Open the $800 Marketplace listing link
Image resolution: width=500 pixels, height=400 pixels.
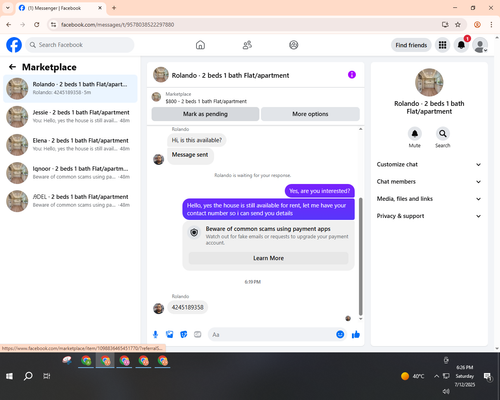(206, 101)
